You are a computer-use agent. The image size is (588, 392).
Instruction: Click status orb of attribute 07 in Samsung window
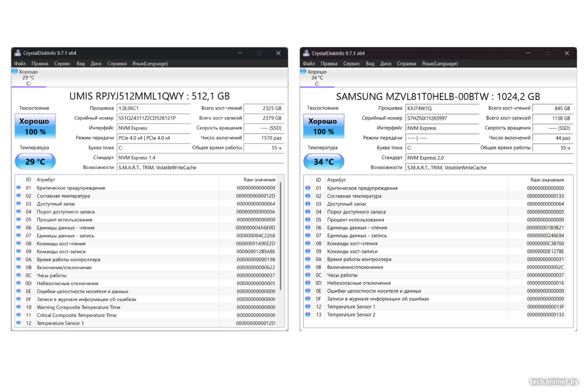(308, 235)
